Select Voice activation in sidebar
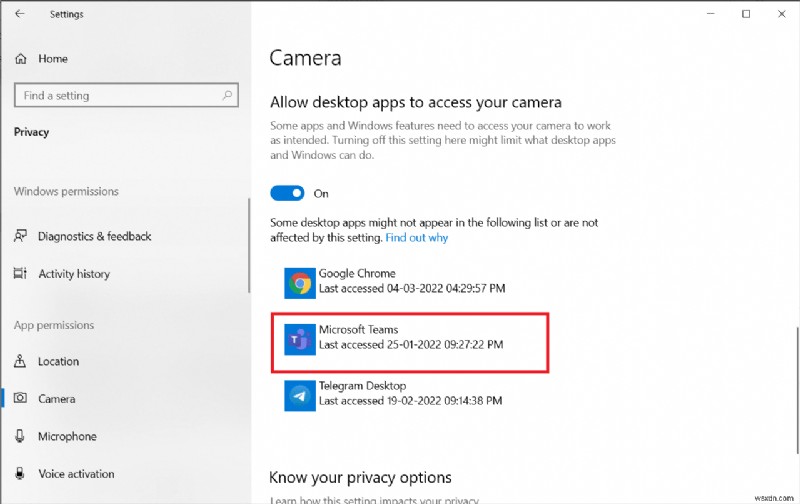 click(x=76, y=474)
